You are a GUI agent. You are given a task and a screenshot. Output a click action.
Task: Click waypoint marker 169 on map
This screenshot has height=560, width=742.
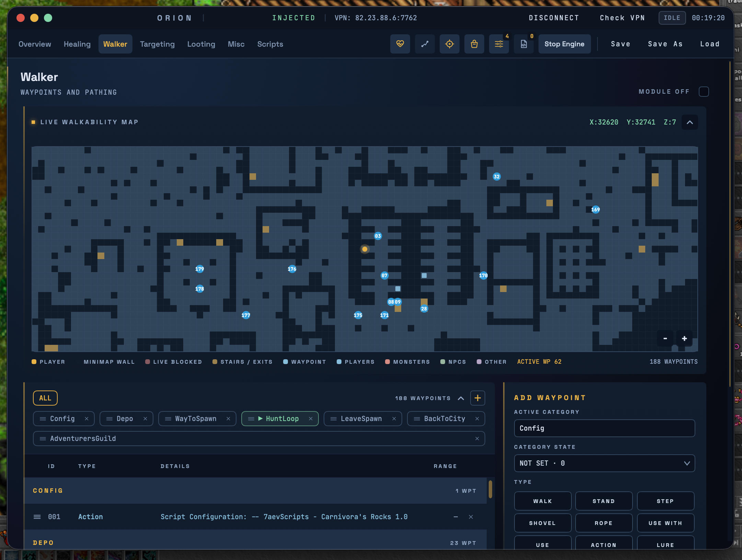pos(595,209)
